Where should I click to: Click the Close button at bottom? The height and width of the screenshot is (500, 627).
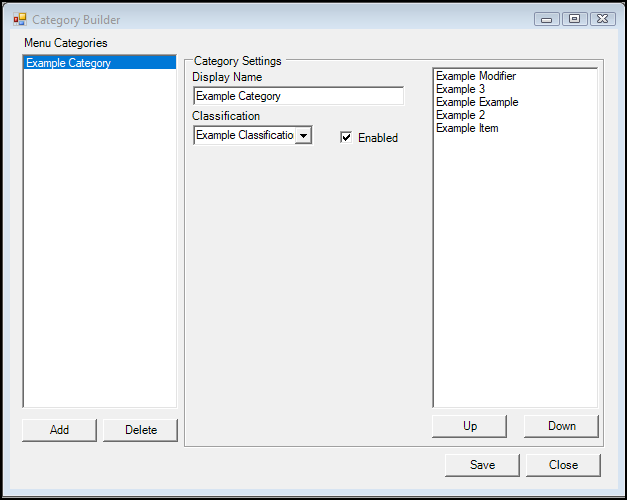click(563, 465)
